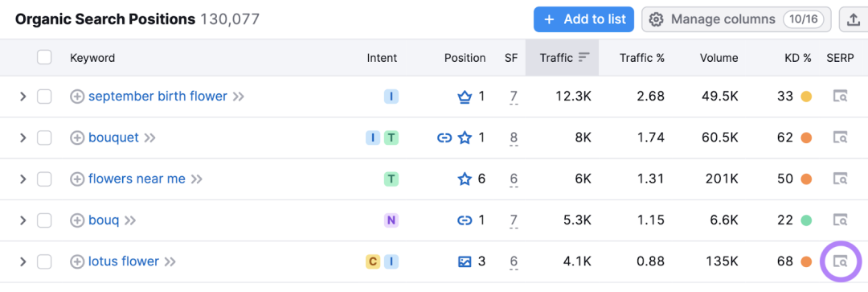Expand the bouq row chevron
868x292 pixels.
pos(23,220)
